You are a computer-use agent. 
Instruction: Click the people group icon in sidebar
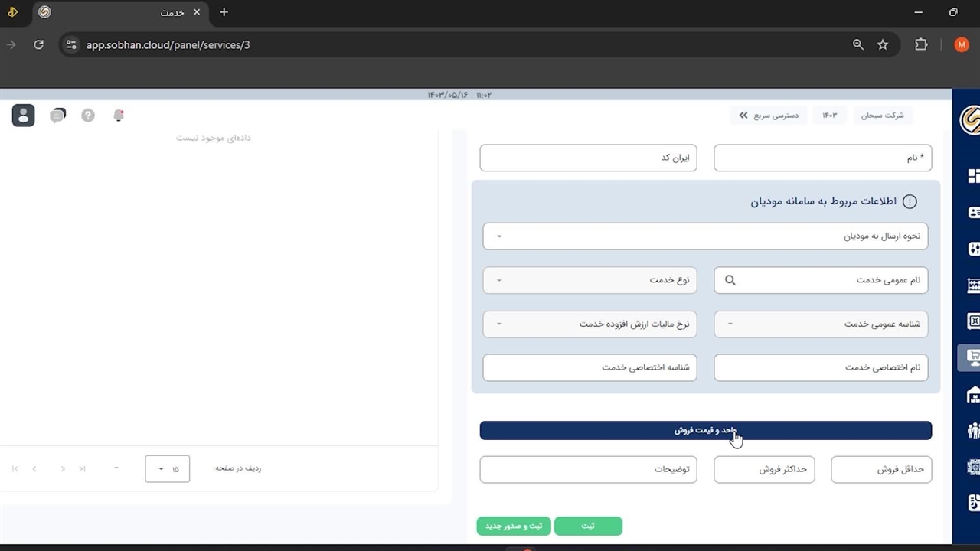973,430
